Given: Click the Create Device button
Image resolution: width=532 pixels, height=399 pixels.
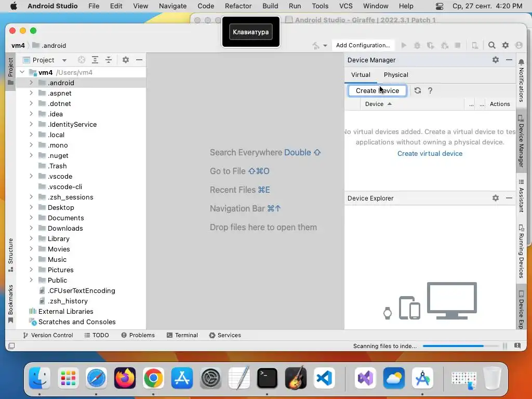Looking at the screenshot, I should click(377, 90).
